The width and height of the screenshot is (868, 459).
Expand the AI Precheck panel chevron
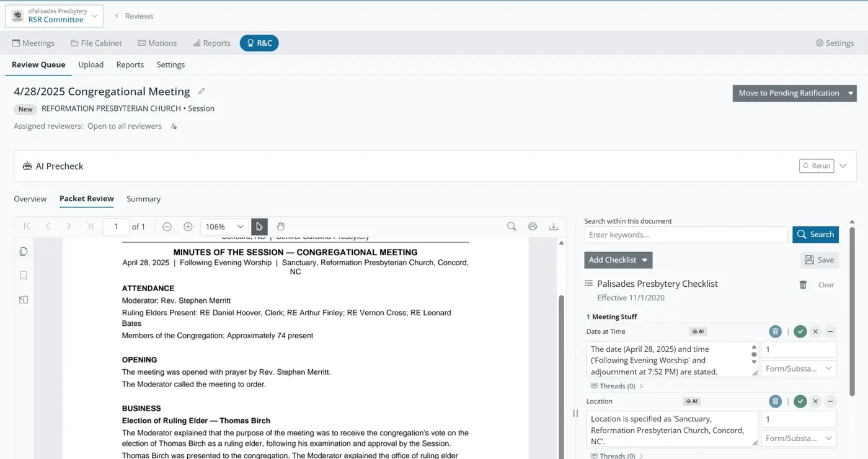coord(843,166)
